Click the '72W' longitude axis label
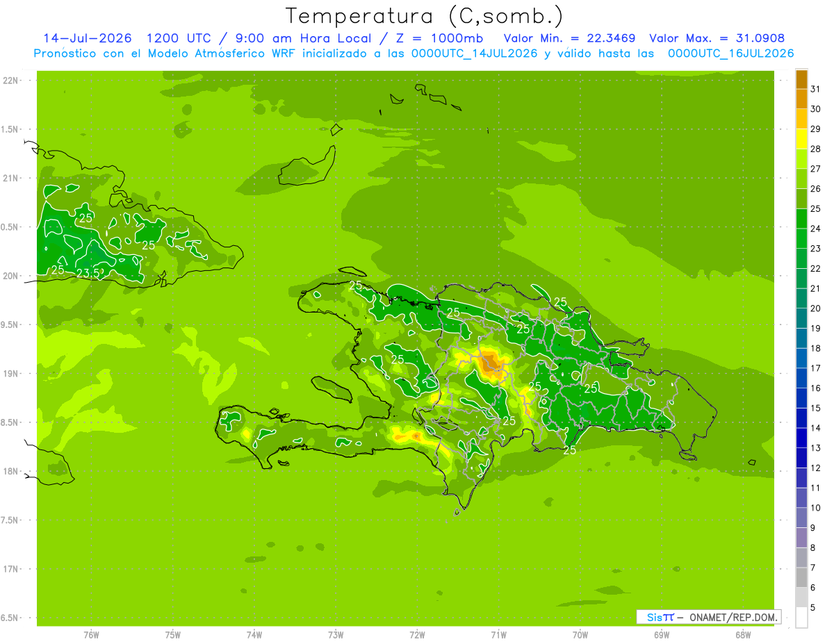 point(418,634)
